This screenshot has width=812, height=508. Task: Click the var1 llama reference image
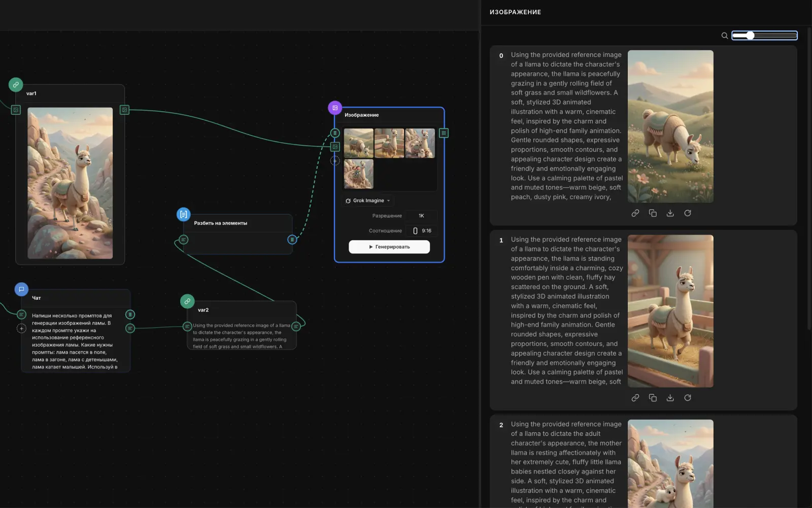(70, 183)
